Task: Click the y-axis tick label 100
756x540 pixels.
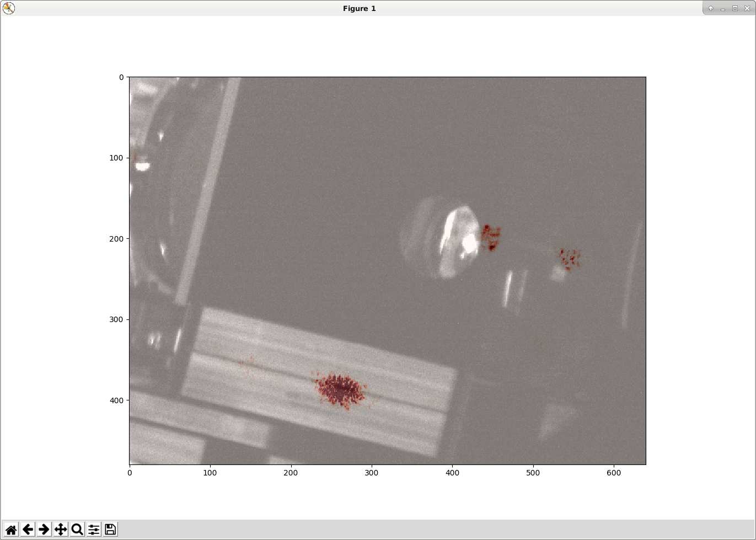Action: (117, 158)
